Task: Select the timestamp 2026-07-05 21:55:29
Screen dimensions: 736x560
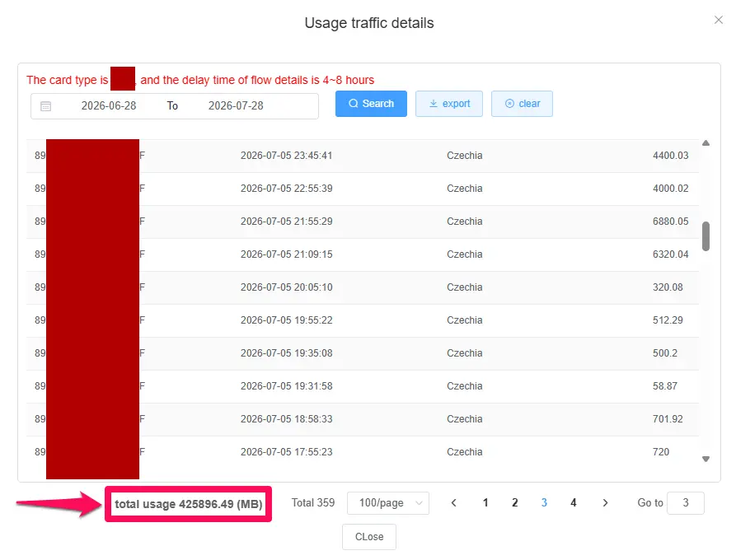Action: tap(286, 222)
